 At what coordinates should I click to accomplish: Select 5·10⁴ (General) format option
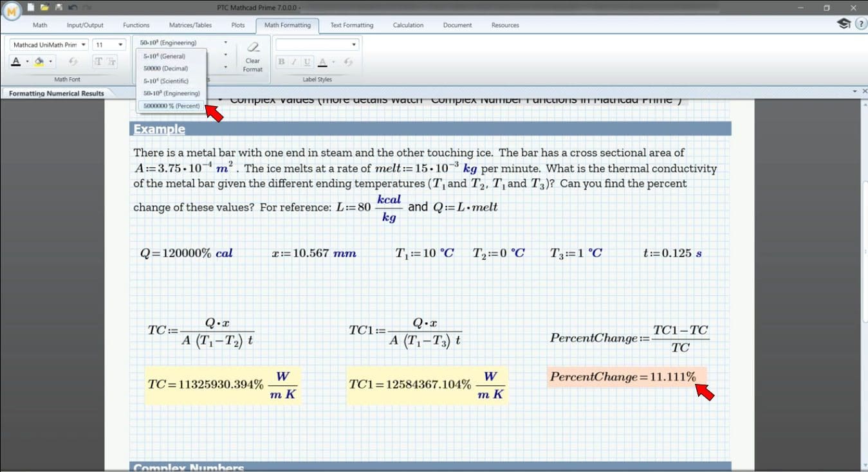172,56
